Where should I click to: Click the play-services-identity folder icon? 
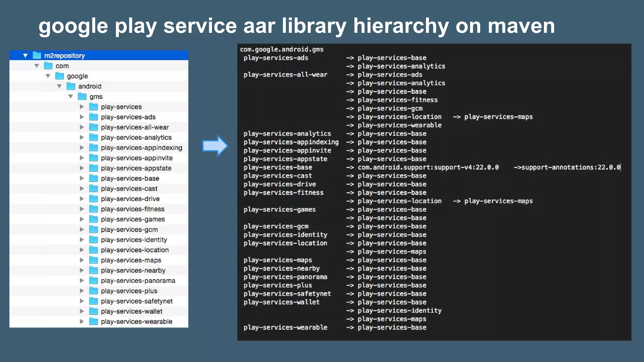[93, 239]
